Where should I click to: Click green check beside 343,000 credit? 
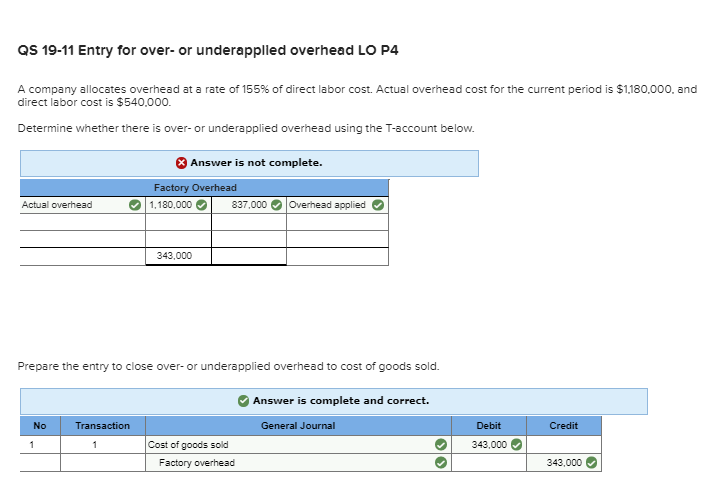point(592,463)
